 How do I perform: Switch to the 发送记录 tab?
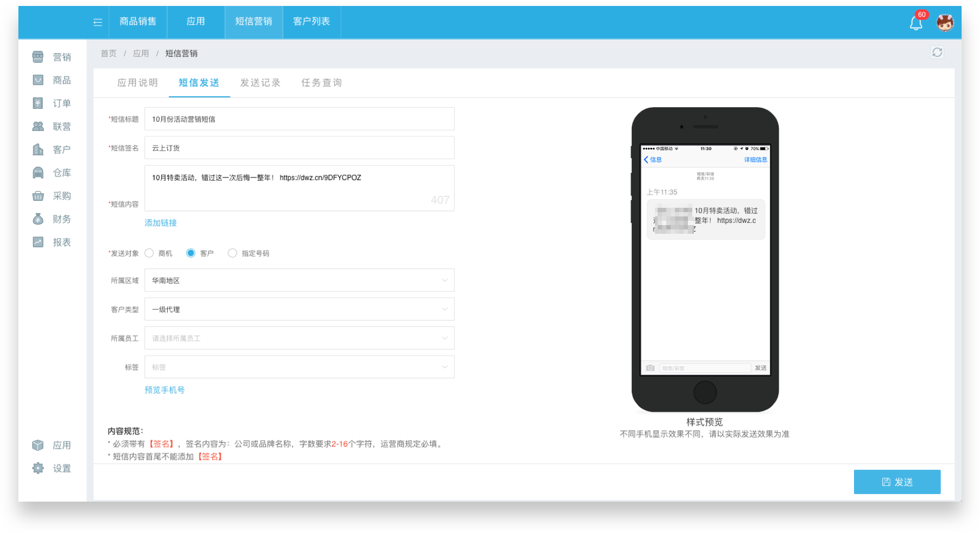(260, 83)
